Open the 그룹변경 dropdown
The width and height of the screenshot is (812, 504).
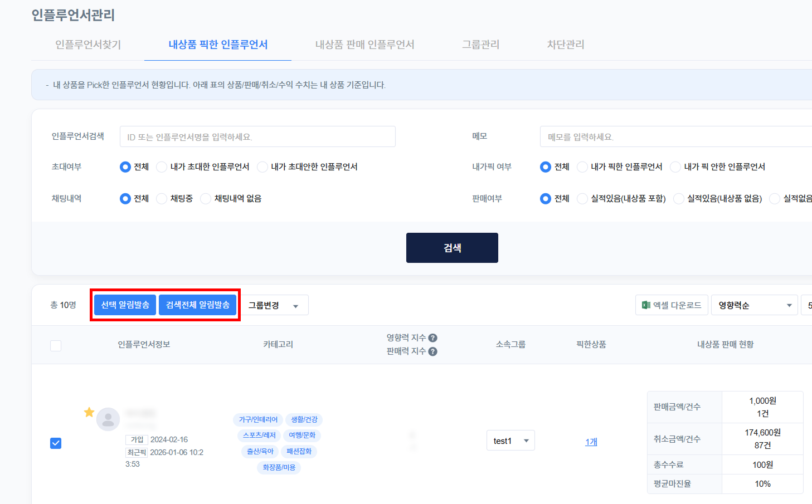[x=274, y=305]
